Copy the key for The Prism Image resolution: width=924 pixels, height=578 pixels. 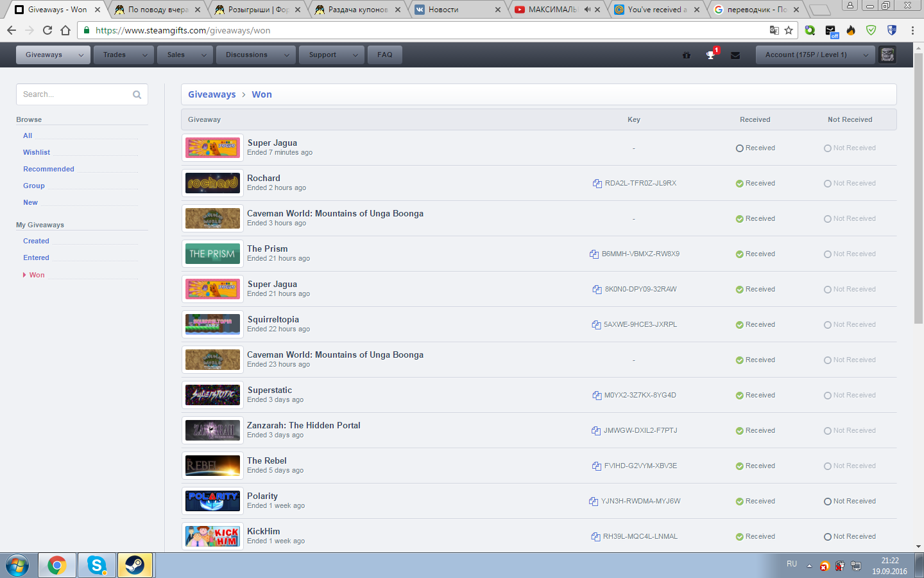[x=594, y=254]
